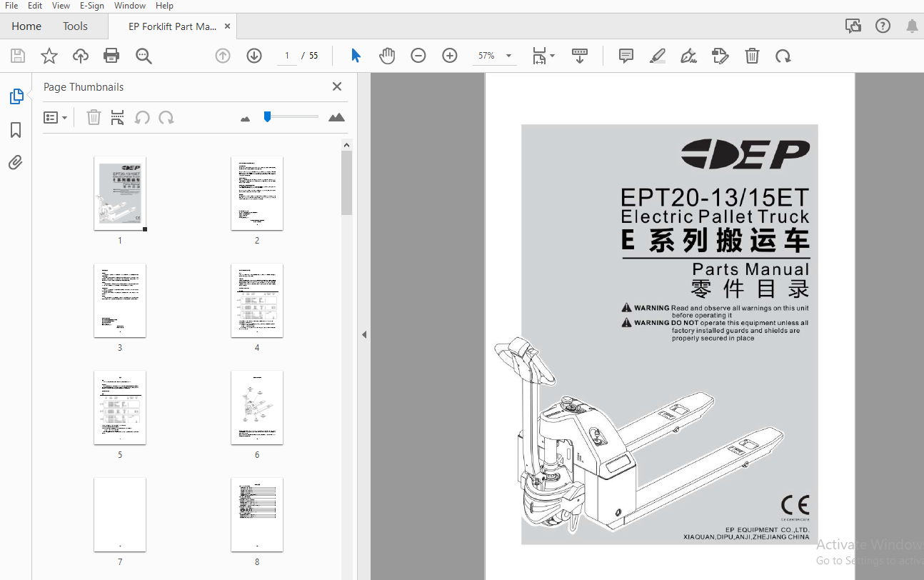Open the Help question mark icon
Image resolution: width=924 pixels, height=580 pixels.
883,26
